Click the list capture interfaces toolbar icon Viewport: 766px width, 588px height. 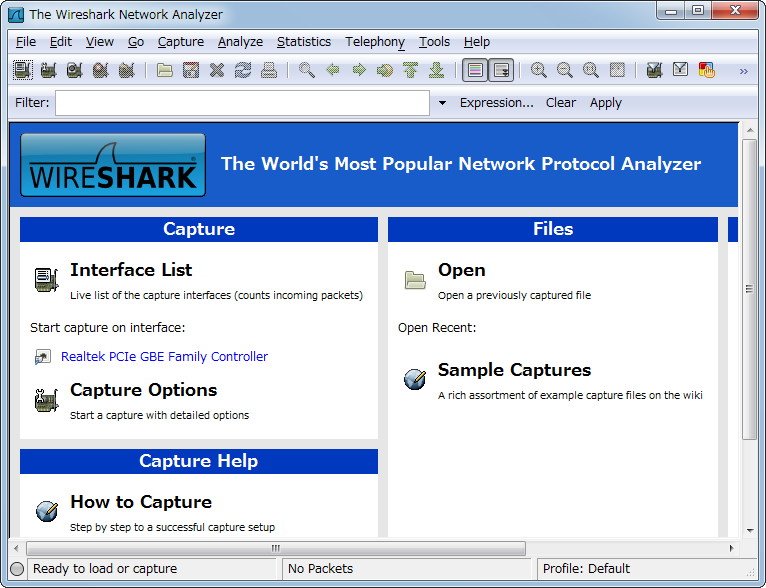click(x=22, y=70)
